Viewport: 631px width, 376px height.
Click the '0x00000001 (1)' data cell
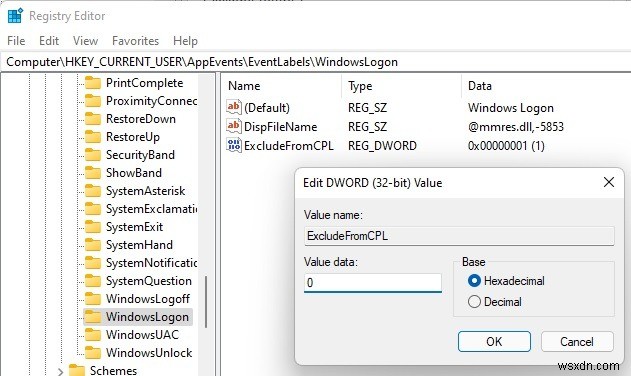coord(506,146)
